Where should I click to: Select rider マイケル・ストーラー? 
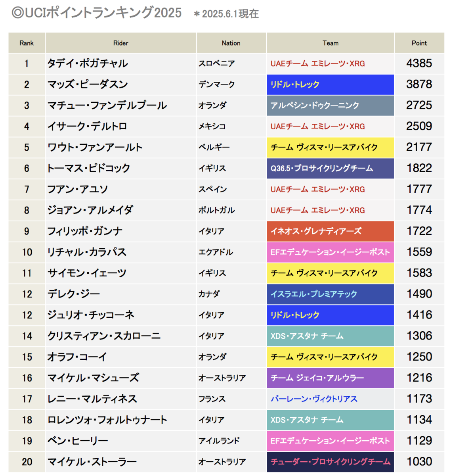(92, 462)
